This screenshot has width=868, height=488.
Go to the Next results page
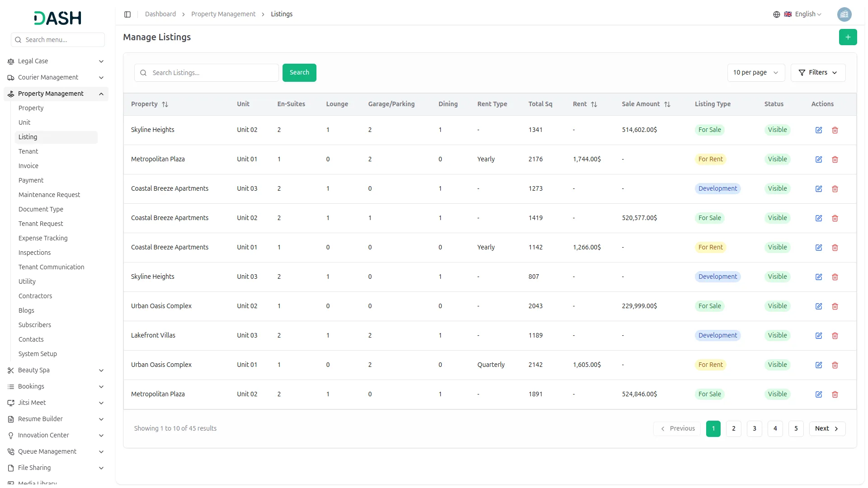pos(826,429)
